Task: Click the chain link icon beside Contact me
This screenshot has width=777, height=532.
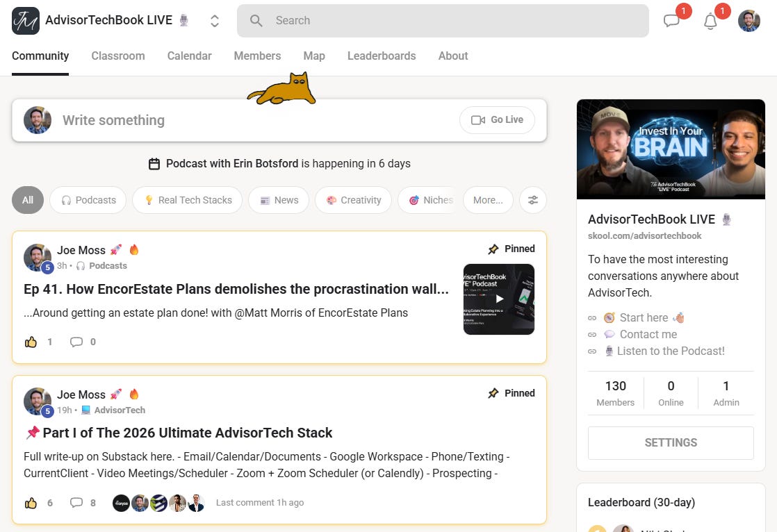Action: (592, 335)
